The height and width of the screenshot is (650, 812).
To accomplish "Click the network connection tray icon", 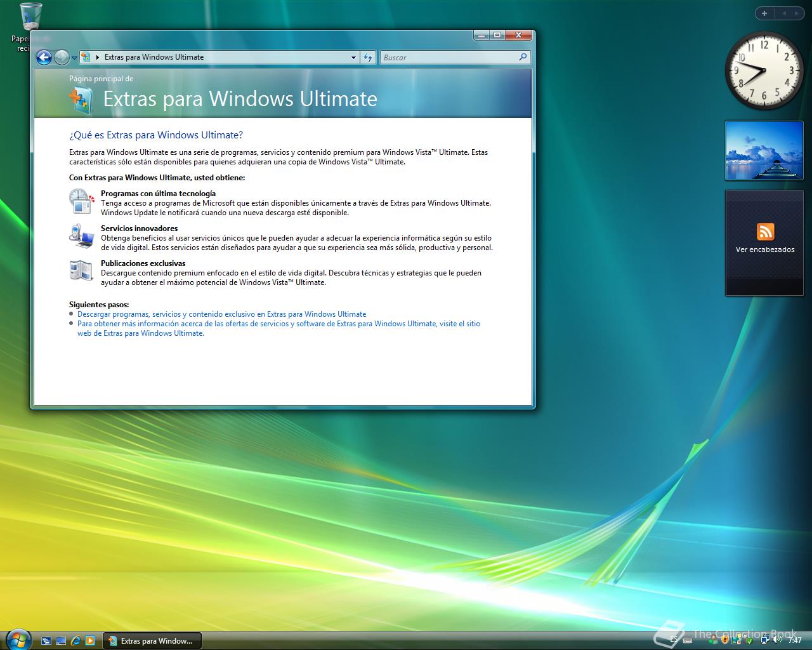I will click(x=765, y=639).
